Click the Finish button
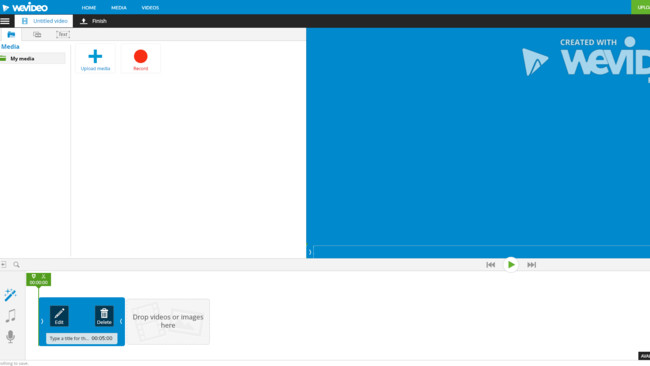 [93, 21]
